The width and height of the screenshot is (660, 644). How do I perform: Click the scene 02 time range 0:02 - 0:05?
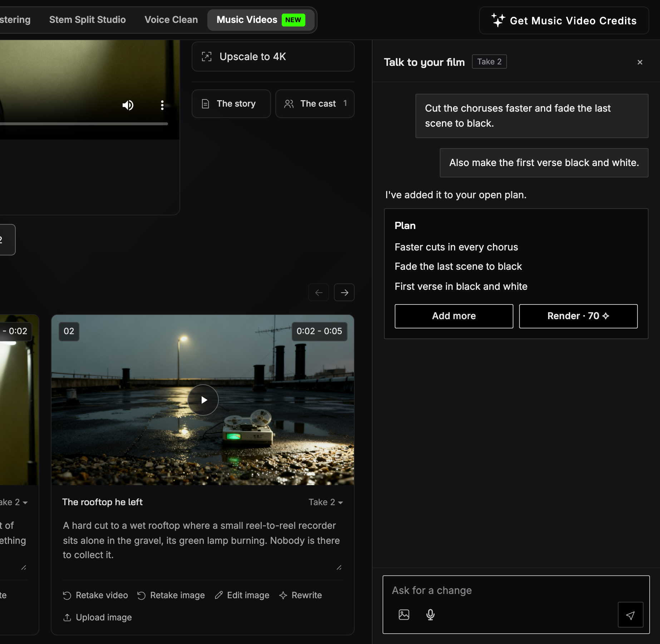click(x=319, y=331)
